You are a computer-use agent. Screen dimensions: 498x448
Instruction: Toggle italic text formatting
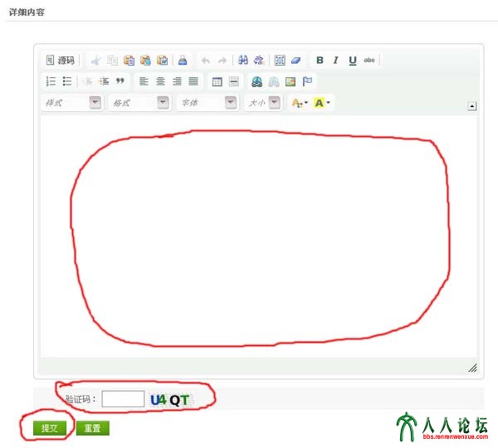pyautogui.click(x=336, y=61)
